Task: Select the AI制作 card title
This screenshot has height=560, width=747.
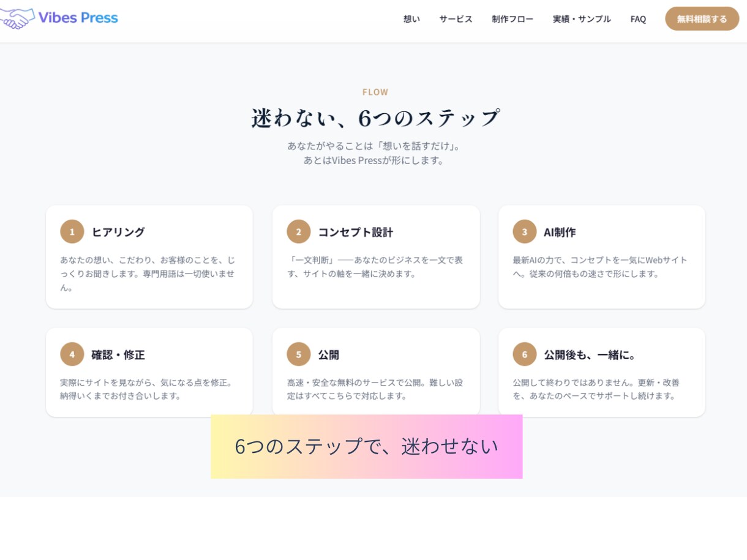Action: (560, 232)
